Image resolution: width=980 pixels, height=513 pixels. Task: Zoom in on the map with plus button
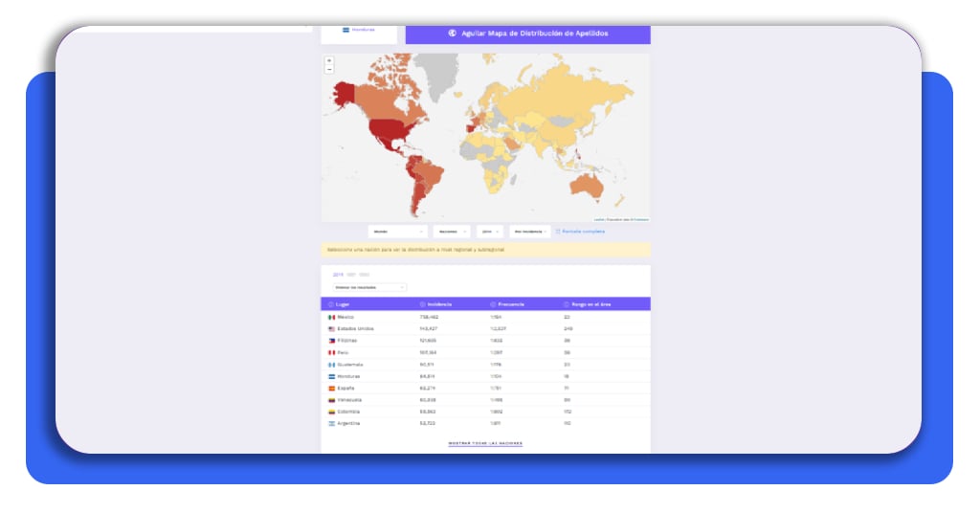[x=329, y=60]
